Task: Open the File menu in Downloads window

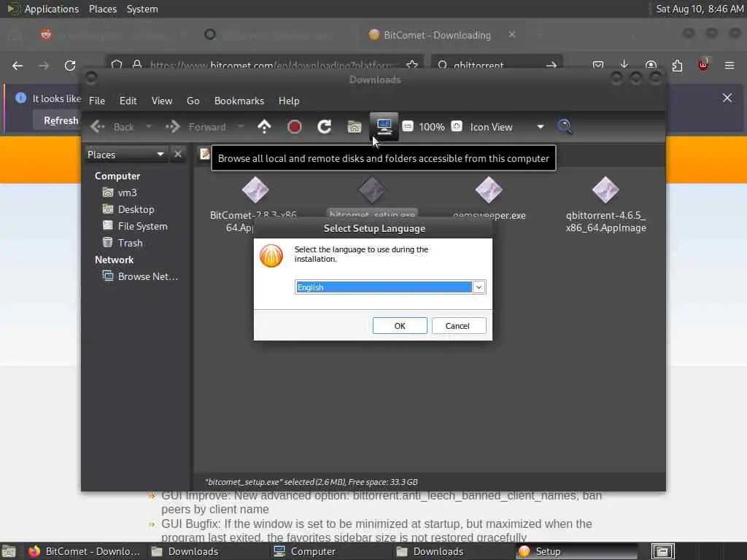Action: [x=97, y=101]
